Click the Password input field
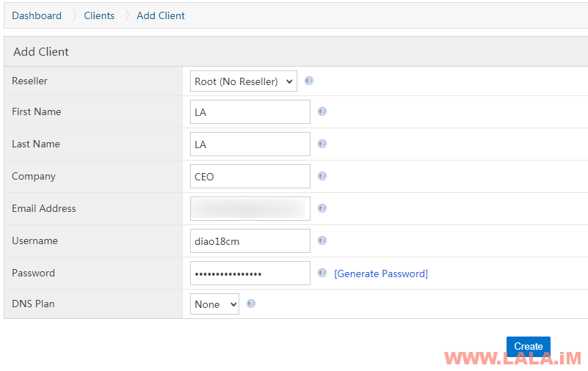Screen dimensions: 588x371 (250, 273)
